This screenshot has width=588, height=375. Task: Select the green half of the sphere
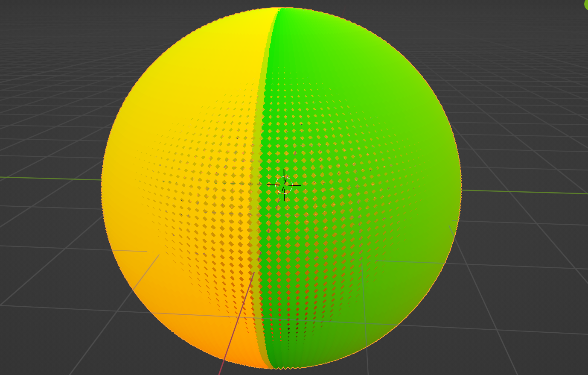coord(361,188)
